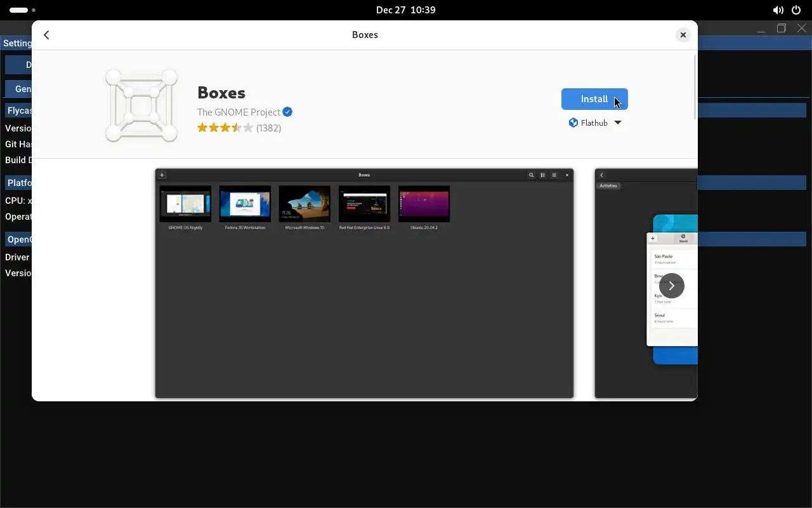Screen dimensions: 812x508
Task: Open the main Boxes screenshot thumbnail
Action: 364,283
